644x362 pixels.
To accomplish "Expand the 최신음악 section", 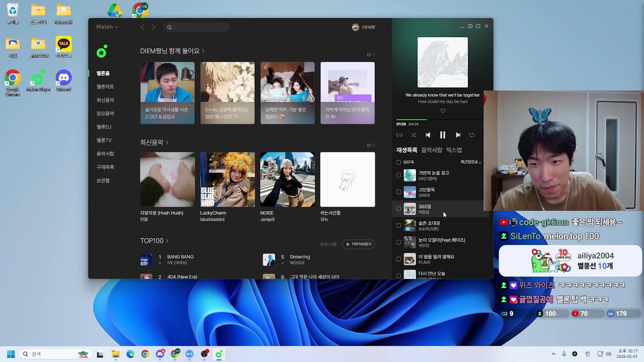I will tap(154, 143).
